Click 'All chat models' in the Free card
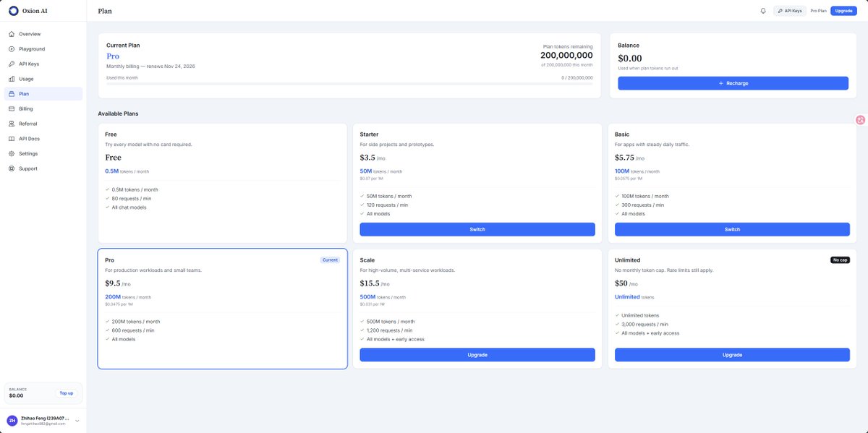 (127, 207)
